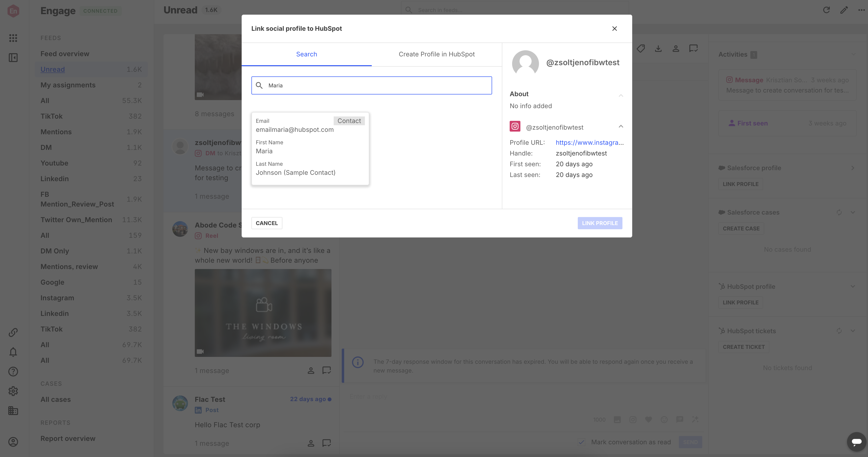Open Create Profile in HubSpot tab
The height and width of the screenshot is (457, 868).
coord(436,54)
